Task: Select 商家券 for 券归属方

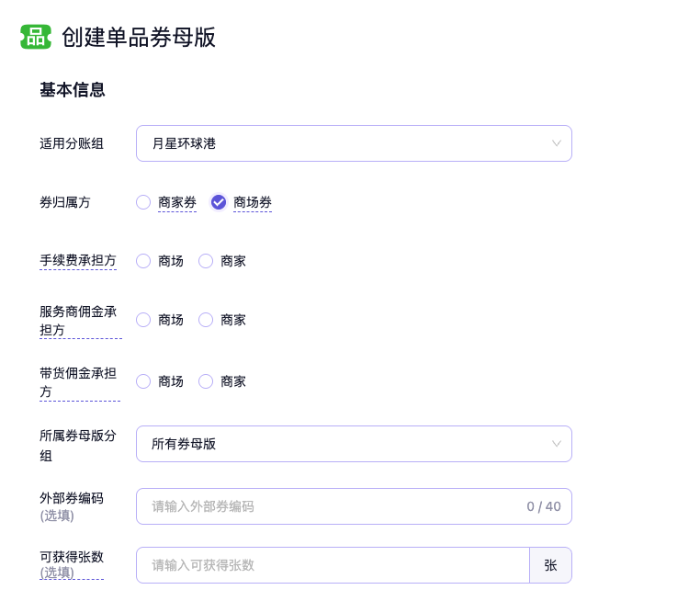Action: [x=143, y=202]
